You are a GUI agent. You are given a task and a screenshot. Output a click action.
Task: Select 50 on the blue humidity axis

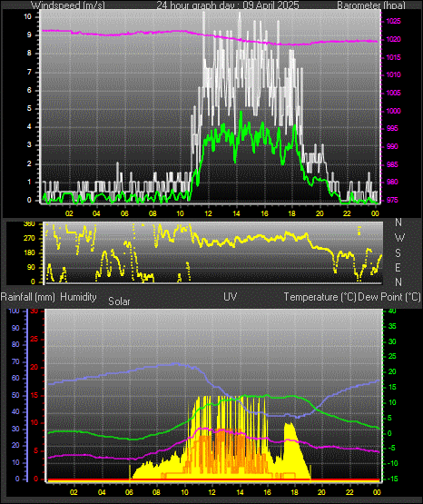pos(15,396)
